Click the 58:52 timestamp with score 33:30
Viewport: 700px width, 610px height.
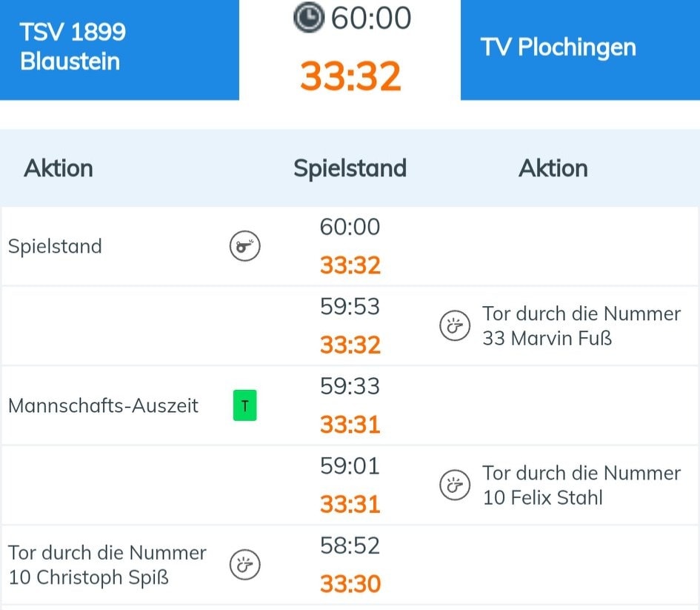(350, 546)
